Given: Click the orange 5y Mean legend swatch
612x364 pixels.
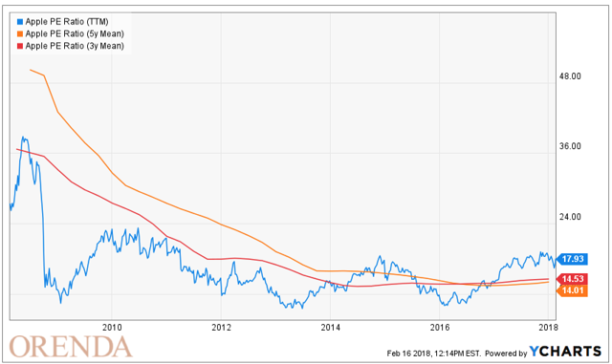Looking at the screenshot, I should [20, 34].
